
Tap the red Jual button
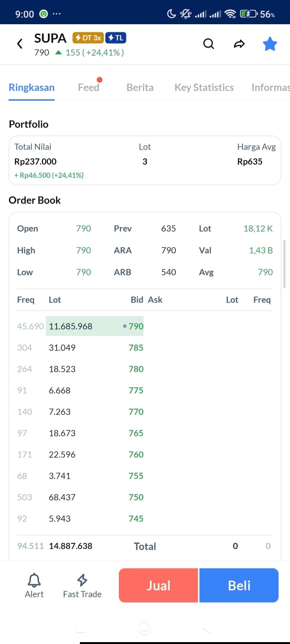click(x=158, y=586)
